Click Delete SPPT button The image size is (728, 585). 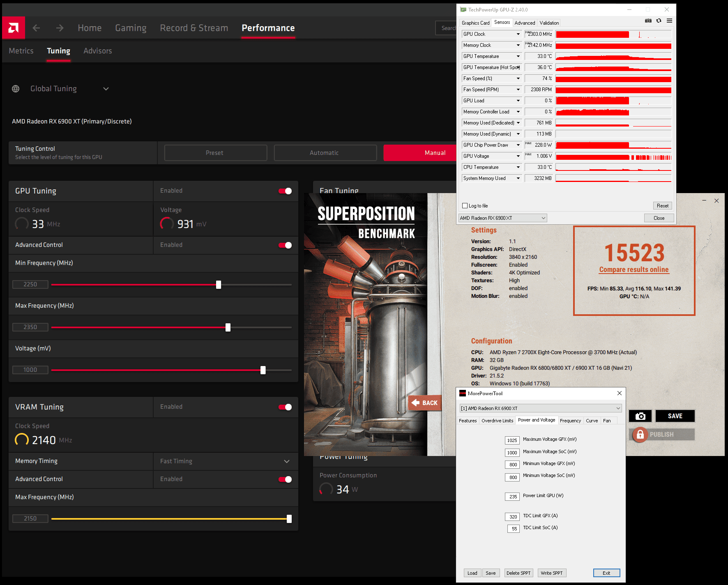(518, 573)
